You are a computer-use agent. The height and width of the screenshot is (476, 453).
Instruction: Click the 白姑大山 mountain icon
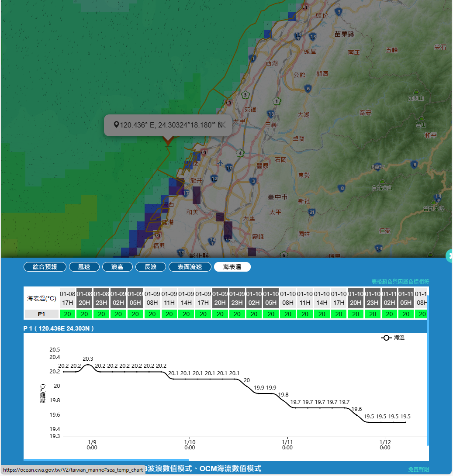tap(382, 181)
